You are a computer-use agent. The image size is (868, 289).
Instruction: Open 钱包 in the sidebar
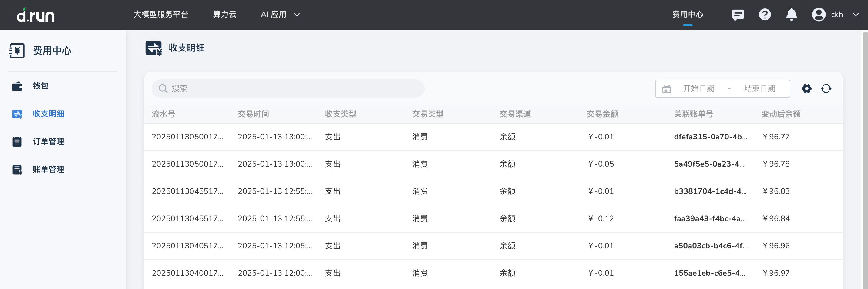(40, 86)
